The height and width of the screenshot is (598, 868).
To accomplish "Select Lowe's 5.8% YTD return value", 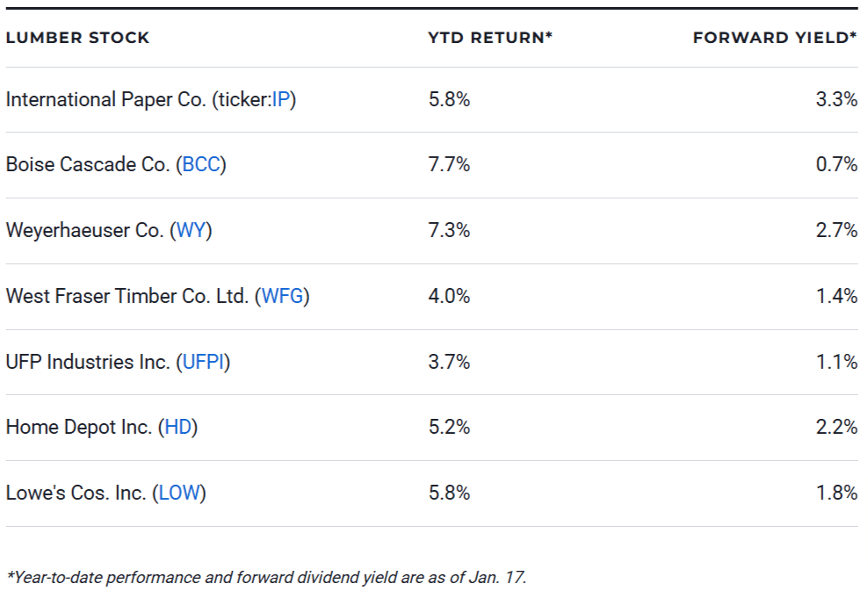I will (x=449, y=494).
